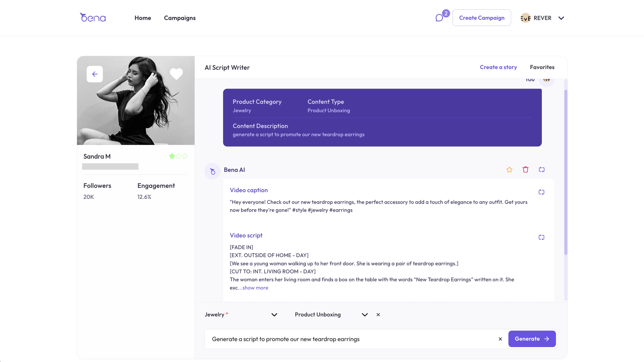Open the Product Unboxing content type dropdown

[331, 315]
